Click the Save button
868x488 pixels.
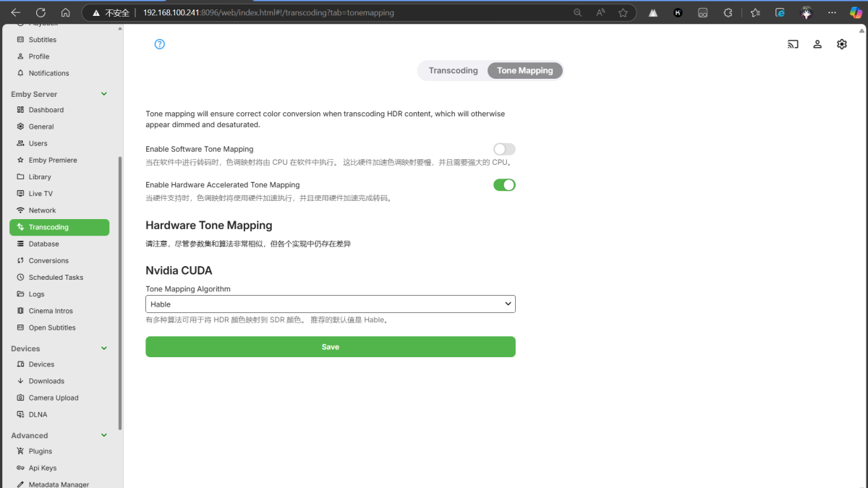click(330, 346)
